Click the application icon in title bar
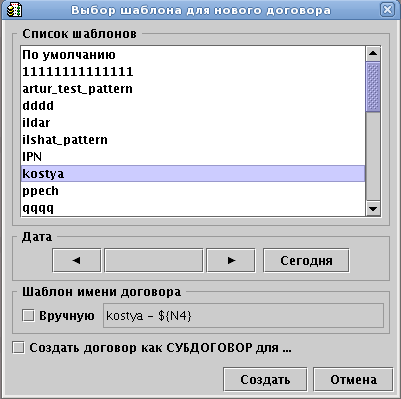 [14, 10]
